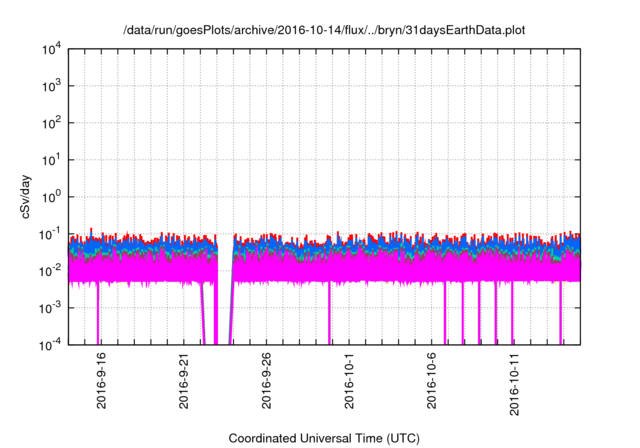The height and width of the screenshot is (448, 640).
Task: Click the magenta dropout spike before 2016-10-1
Action: tap(329, 313)
